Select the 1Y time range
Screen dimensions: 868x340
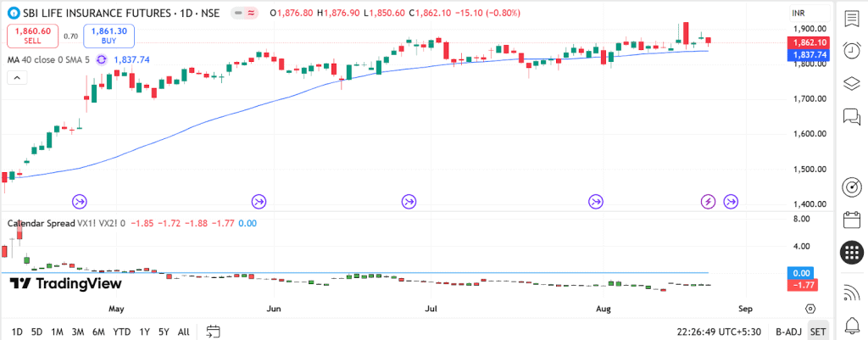click(144, 332)
